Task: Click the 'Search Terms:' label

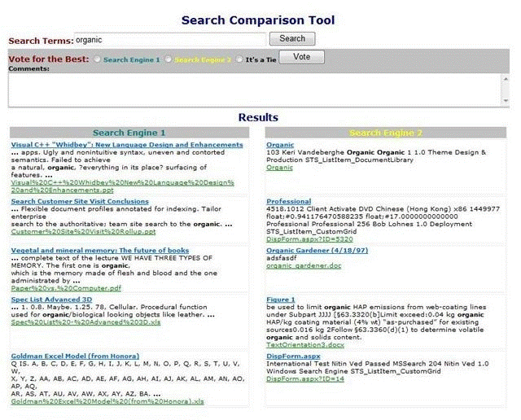Action: pyautogui.click(x=42, y=41)
